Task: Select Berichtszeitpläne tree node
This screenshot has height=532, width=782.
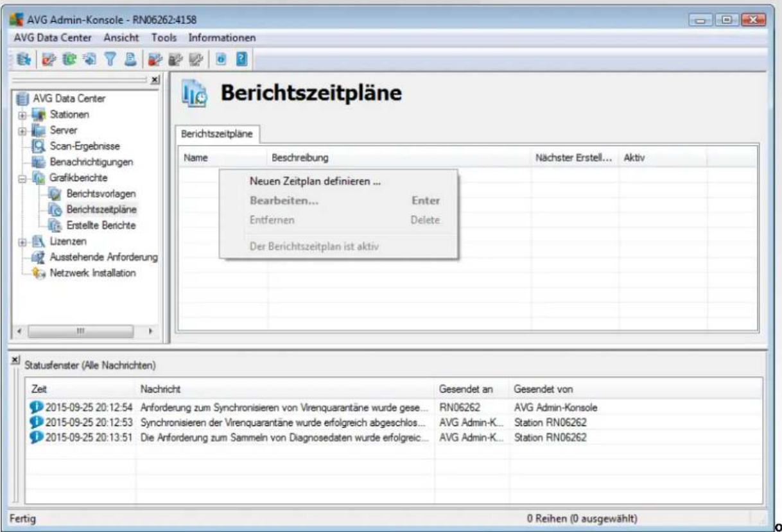Action: coord(103,209)
